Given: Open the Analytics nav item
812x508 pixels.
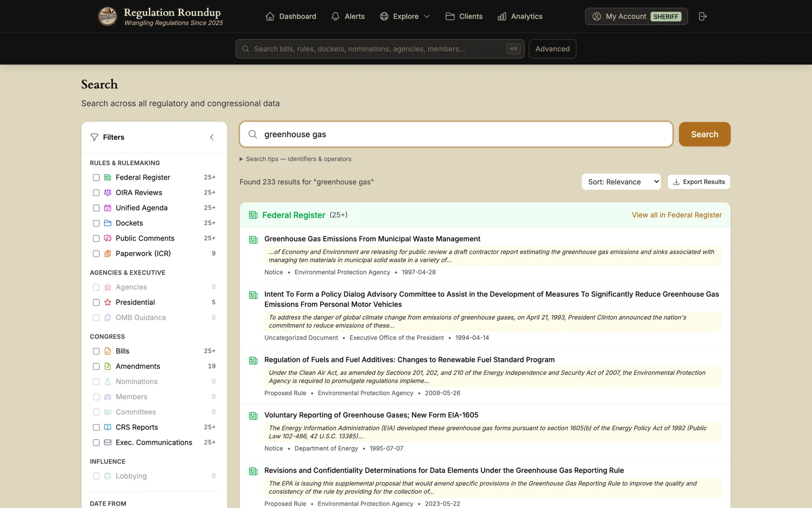Looking at the screenshot, I should pos(520,16).
